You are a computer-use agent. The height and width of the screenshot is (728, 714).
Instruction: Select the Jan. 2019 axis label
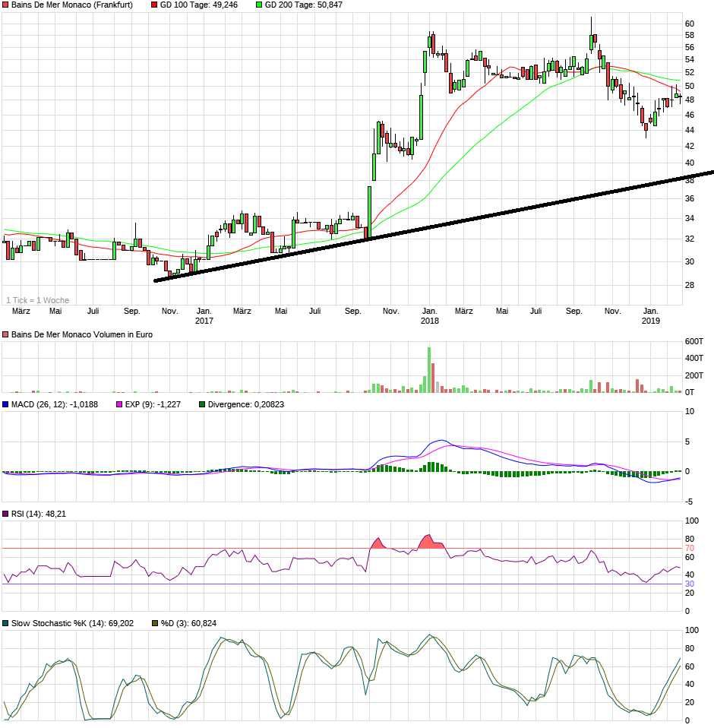point(652,316)
